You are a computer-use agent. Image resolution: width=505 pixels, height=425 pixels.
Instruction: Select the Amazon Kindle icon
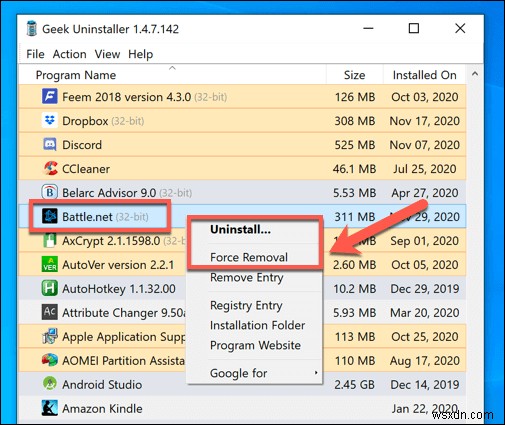pos(50,408)
